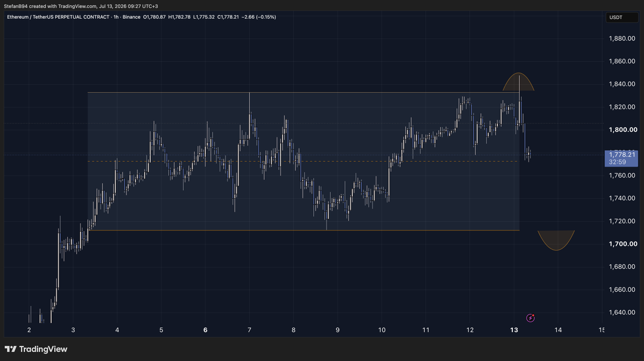Click date 9 on the time axis
Screen dimensions: 644x361
tap(338, 330)
